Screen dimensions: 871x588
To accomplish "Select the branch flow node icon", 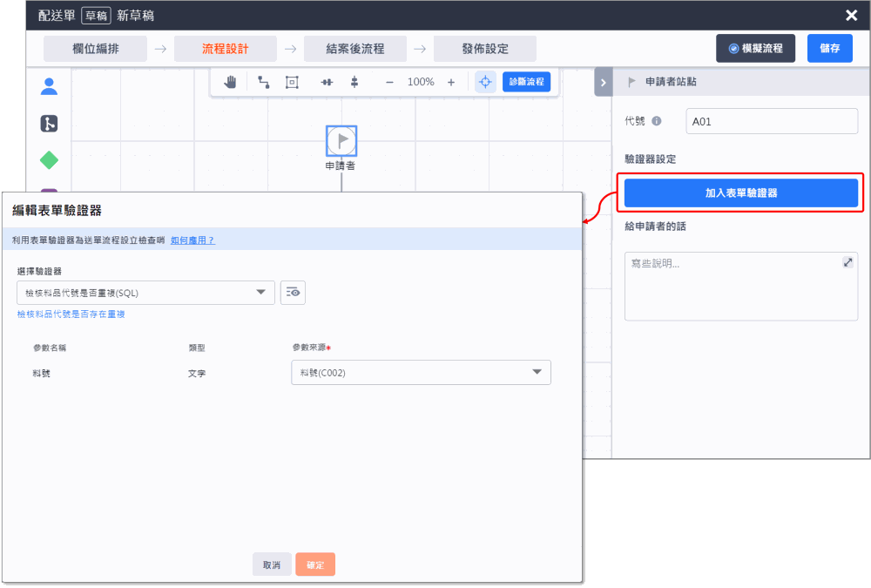I will (48, 124).
